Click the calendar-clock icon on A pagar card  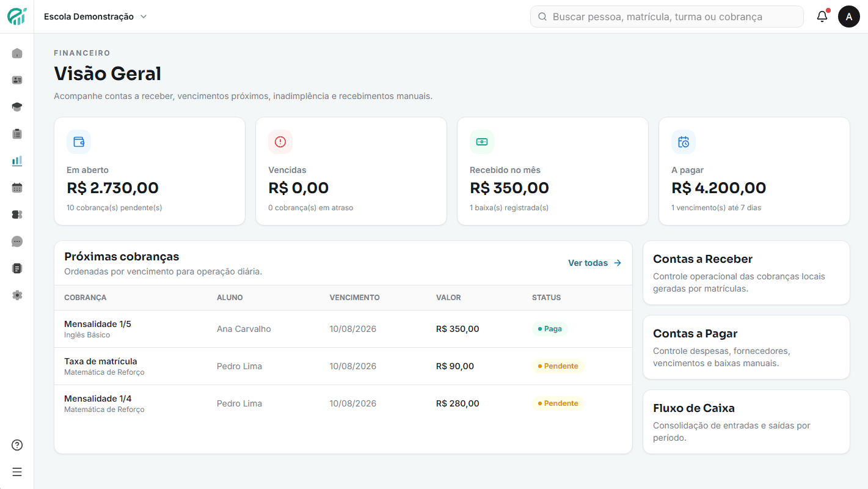coord(684,142)
